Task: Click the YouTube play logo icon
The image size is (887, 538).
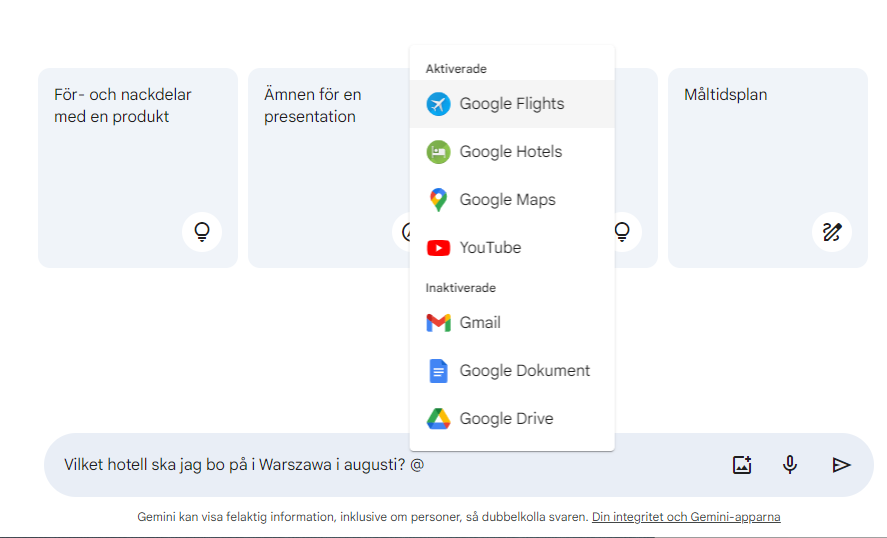Action: (438, 248)
